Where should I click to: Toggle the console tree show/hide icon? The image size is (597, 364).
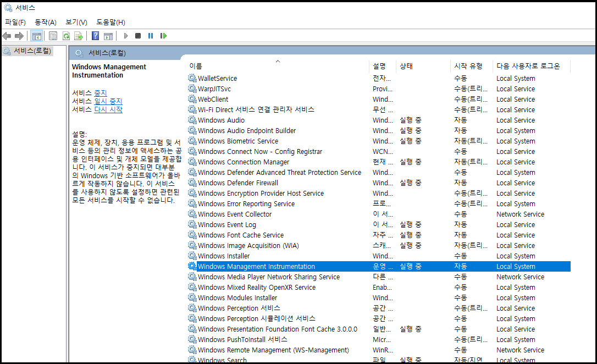pyautogui.click(x=36, y=36)
